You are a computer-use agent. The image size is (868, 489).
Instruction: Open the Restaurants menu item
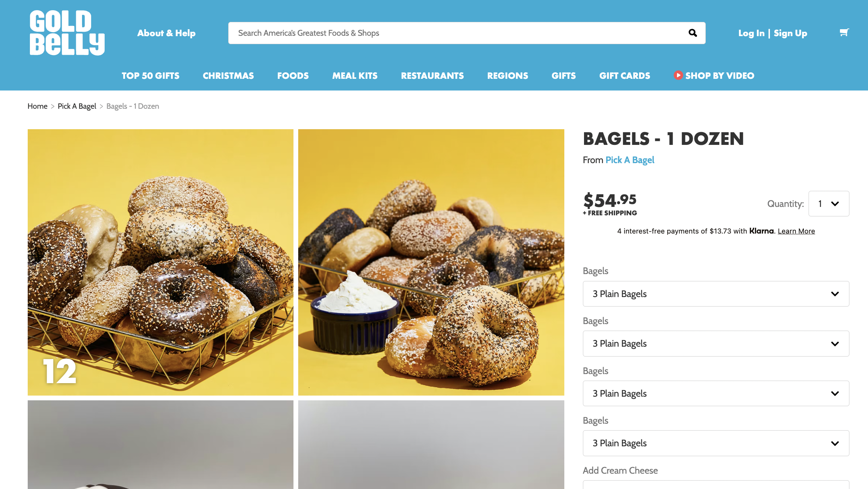pyautogui.click(x=432, y=76)
